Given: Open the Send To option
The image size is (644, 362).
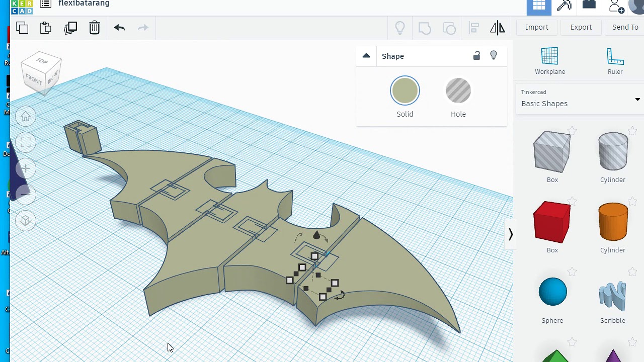Looking at the screenshot, I should [625, 27].
